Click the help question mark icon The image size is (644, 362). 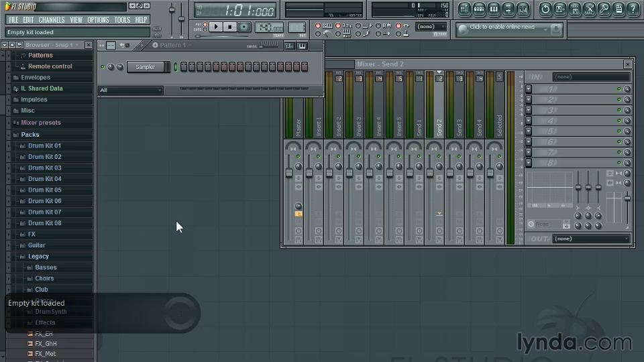pos(633,9)
